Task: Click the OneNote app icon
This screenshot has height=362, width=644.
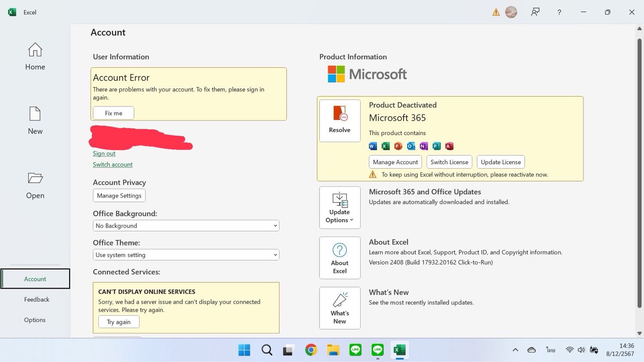Action: [424, 146]
